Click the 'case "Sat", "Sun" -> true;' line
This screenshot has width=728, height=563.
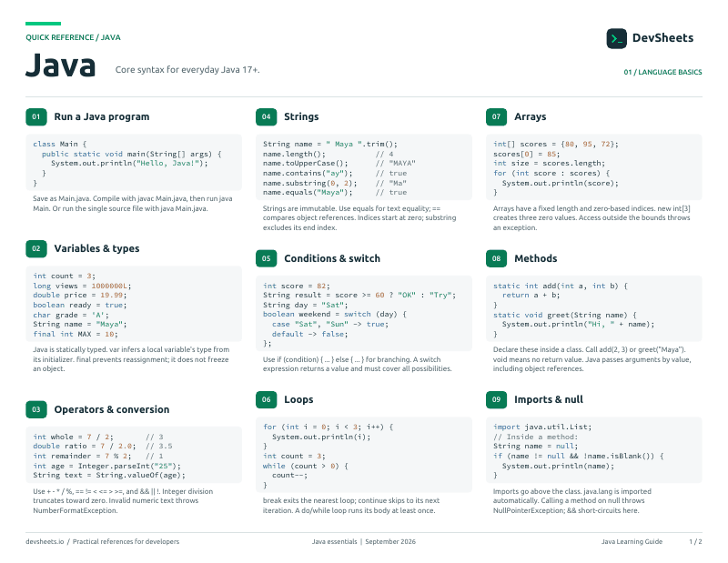pyautogui.click(x=330, y=325)
